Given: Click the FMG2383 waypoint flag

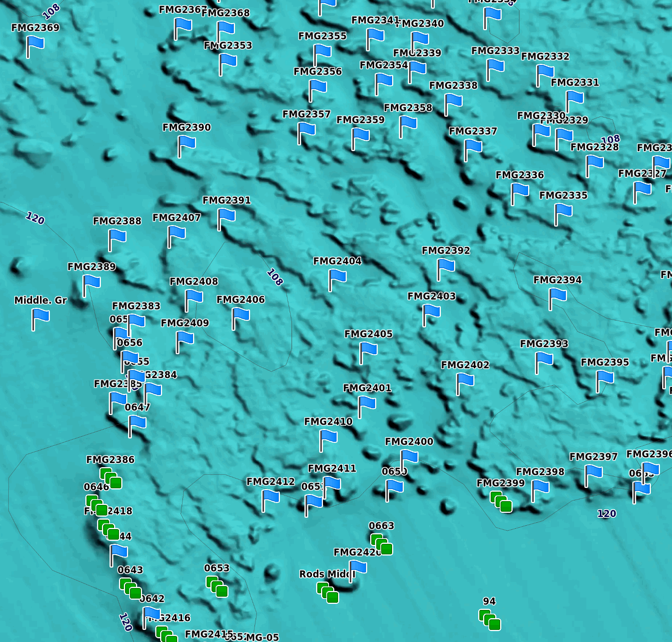Looking at the screenshot, I should tap(136, 325).
